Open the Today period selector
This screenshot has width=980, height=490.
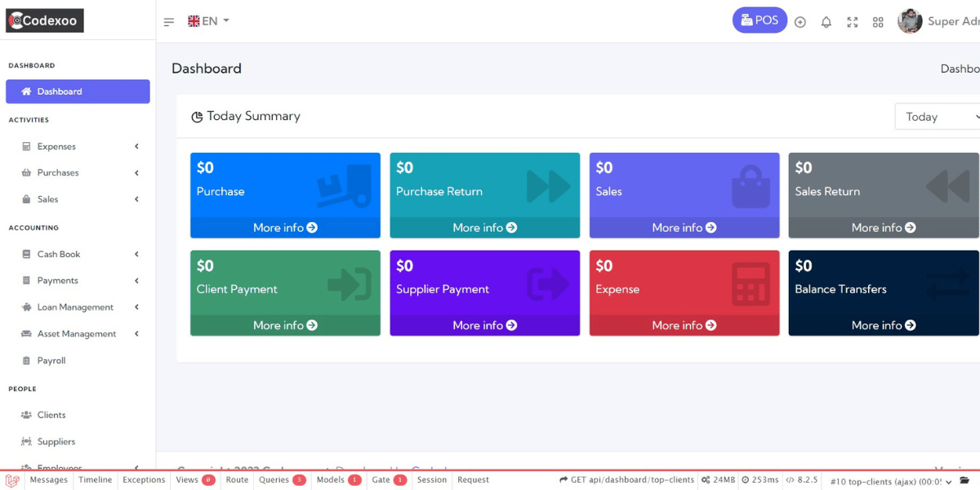point(937,116)
